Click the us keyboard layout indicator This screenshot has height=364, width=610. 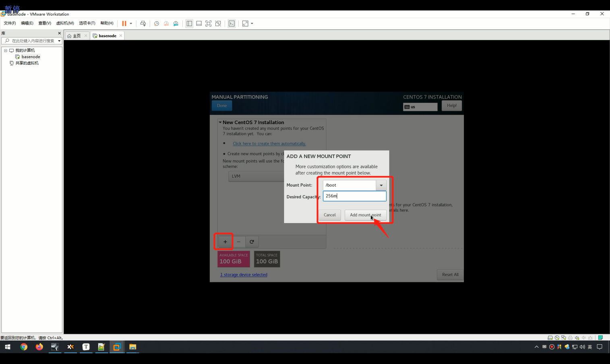coord(420,107)
